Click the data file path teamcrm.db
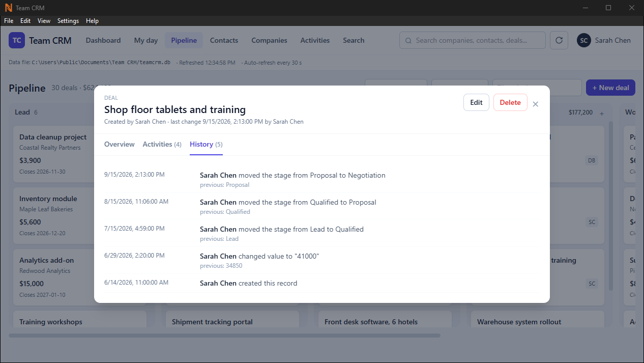Image resolution: width=644 pixels, height=363 pixels. [x=101, y=63]
